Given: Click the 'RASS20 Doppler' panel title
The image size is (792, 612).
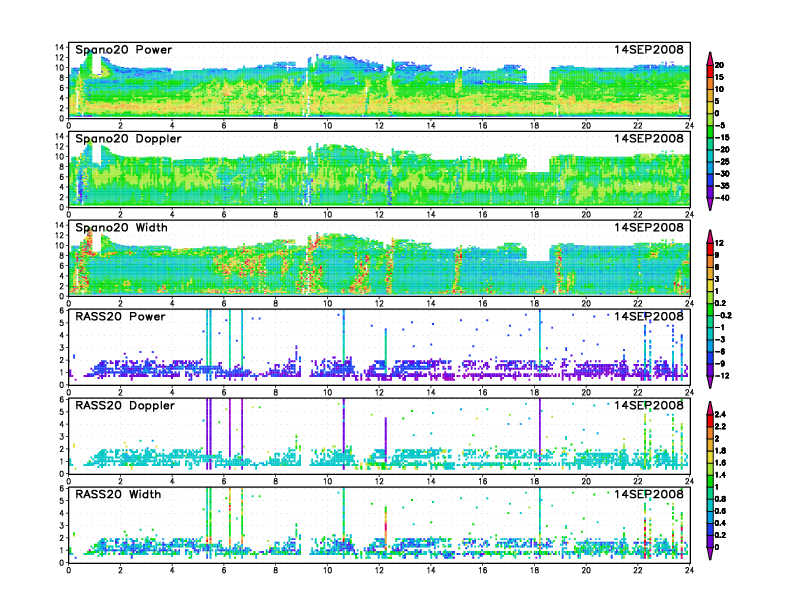Looking at the screenshot, I should (125, 405).
